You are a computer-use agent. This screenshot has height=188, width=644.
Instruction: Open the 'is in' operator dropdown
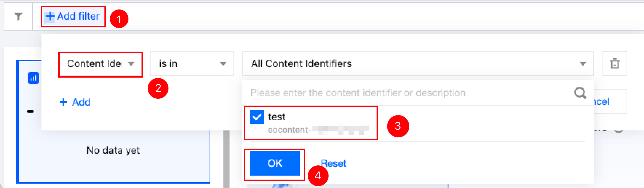point(191,64)
